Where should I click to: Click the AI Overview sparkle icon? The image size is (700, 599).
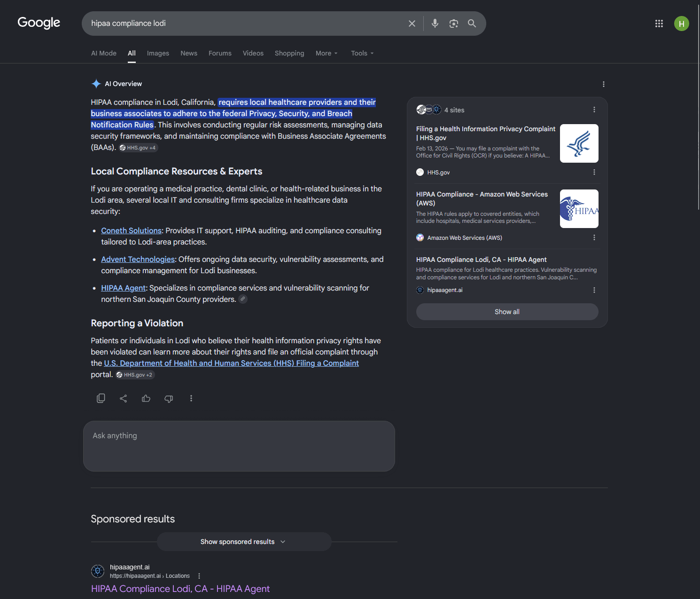pos(96,84)
